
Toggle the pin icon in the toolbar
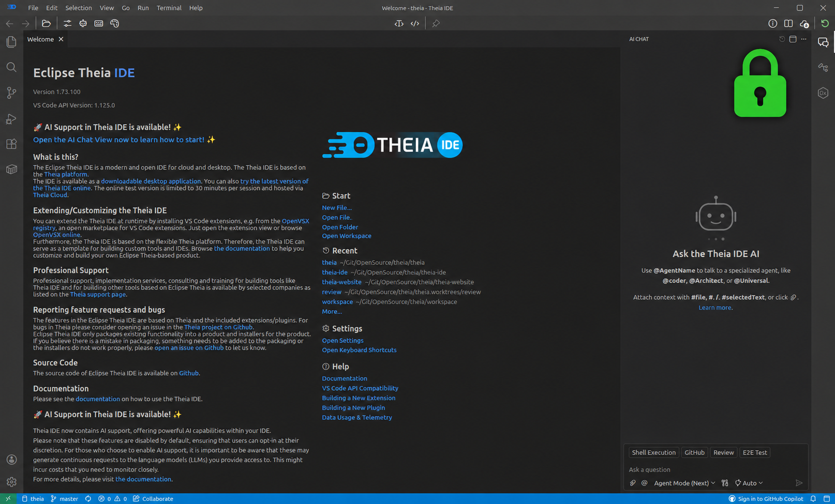(436, 23)
